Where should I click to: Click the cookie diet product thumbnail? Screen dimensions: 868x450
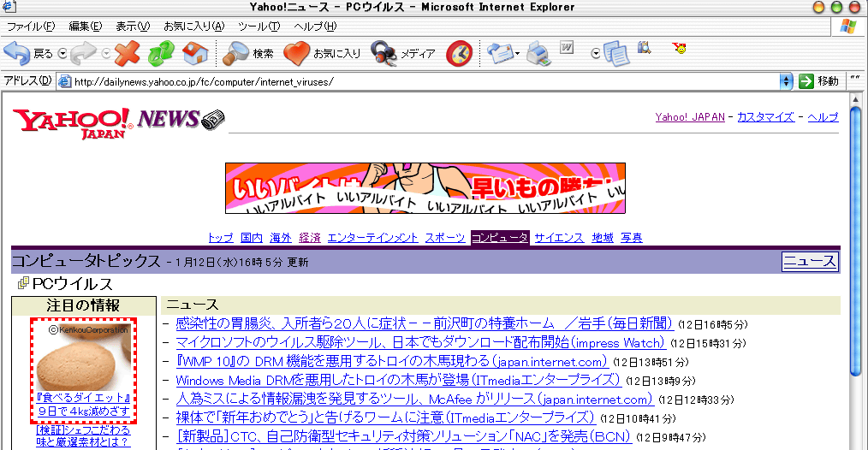(83, 357)
